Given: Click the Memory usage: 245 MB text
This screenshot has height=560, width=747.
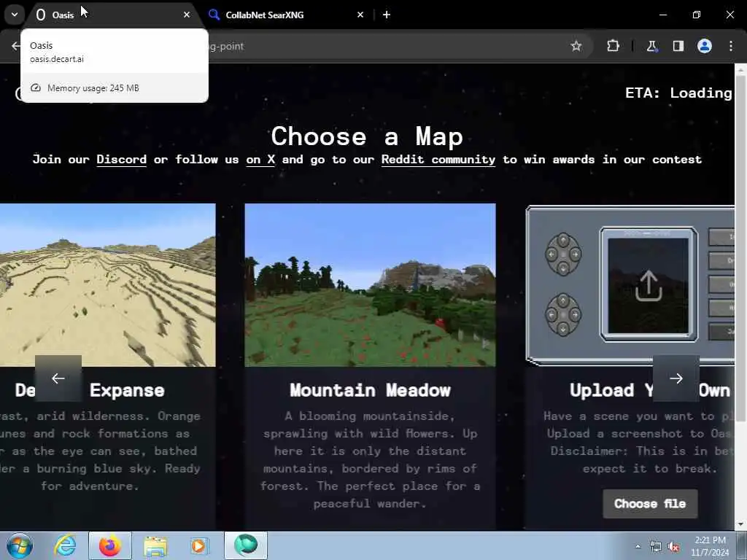Looking at the screenshot, I should [x=93, y=88].
